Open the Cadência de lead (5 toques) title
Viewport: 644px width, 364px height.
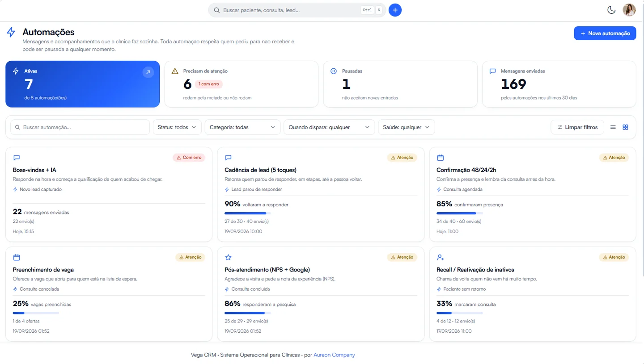coord(260,170)
